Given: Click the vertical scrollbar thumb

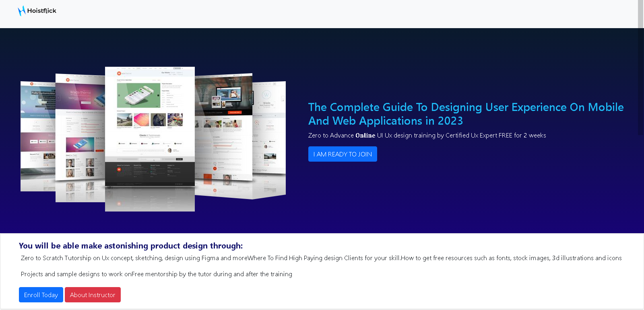Looking at the screenshot, I should coord(640,14).
